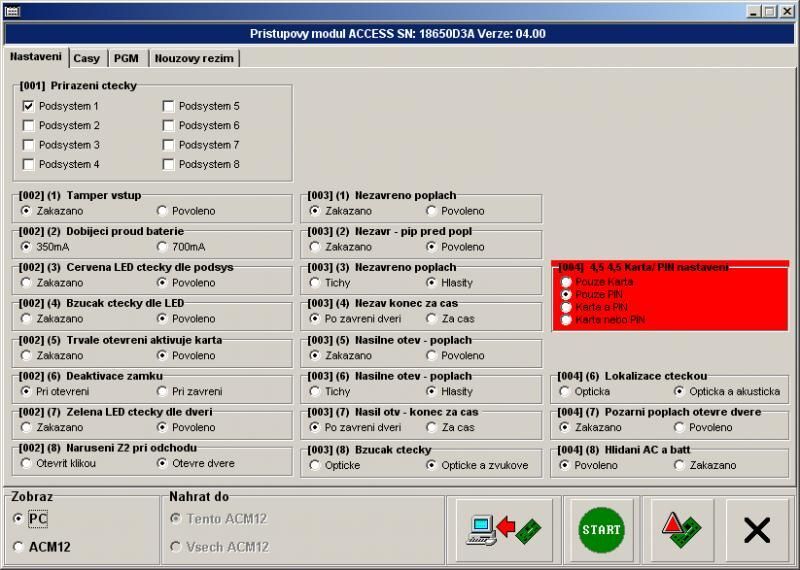
Task: Select ACM12 under Zobraz
Action: click(19, 546)
